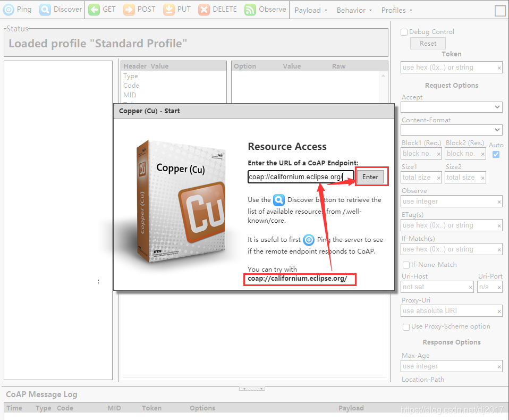Toggle the Debug Control checkbox
Screen dimensions: 509x420
[404, 32]
